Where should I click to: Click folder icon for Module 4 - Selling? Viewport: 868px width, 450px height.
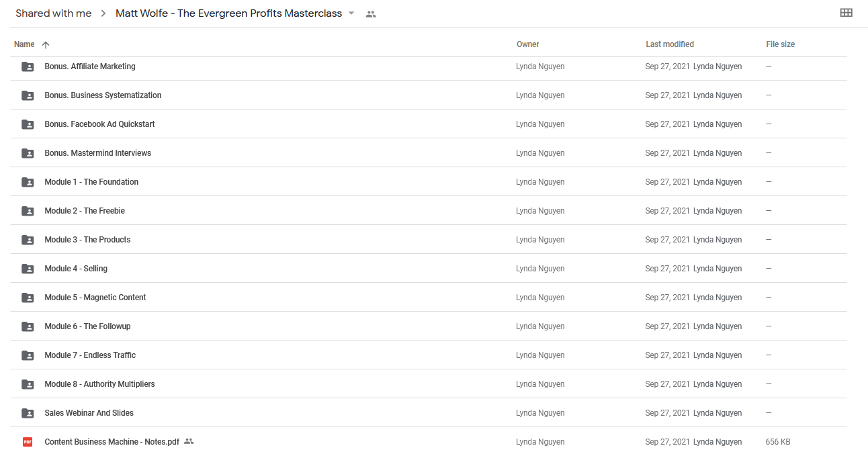tap(28, 269)
